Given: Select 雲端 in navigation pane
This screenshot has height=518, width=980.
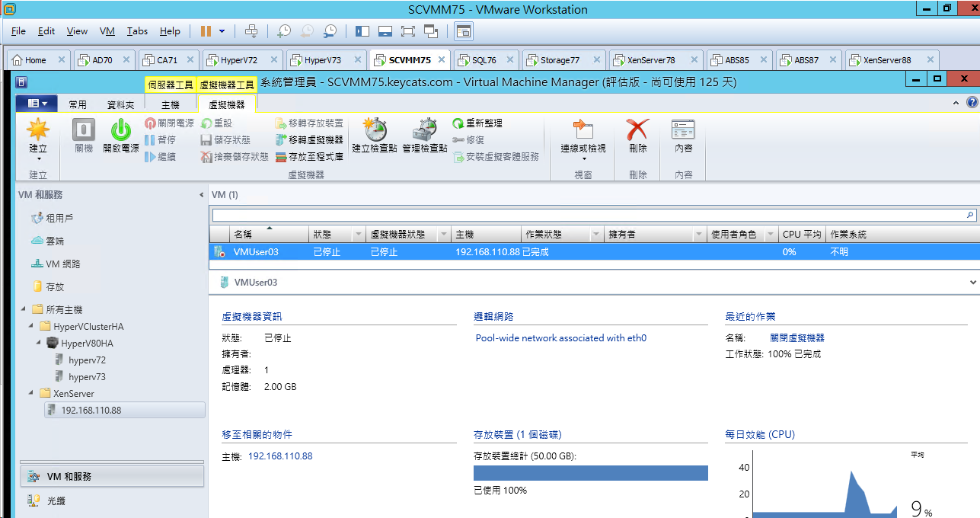Looking at the screenshot, I should click(47, 241).
